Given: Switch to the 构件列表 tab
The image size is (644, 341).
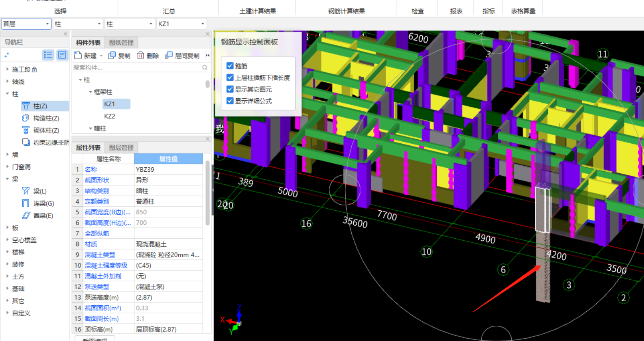Looking at the screenshot, I should (88, 43).
